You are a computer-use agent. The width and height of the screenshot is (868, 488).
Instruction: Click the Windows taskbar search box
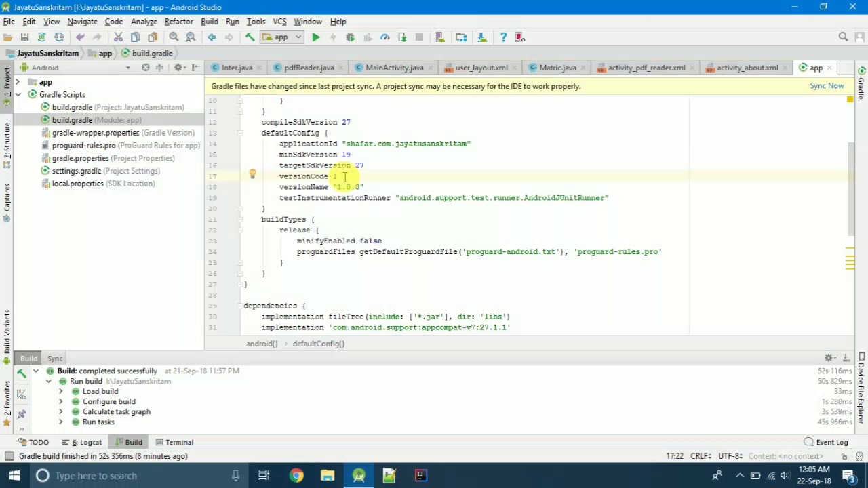click(x=139, y=475)
